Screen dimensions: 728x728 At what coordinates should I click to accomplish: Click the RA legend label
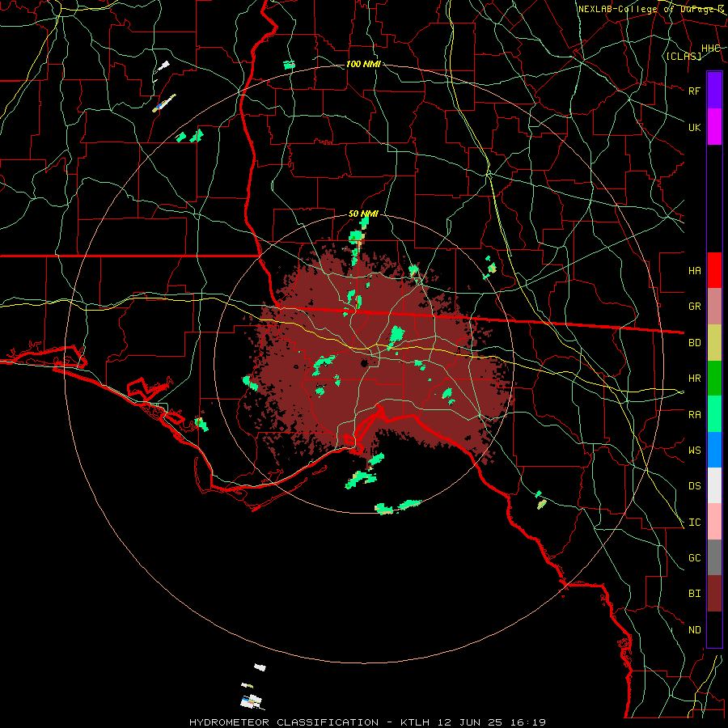(695, 415)
